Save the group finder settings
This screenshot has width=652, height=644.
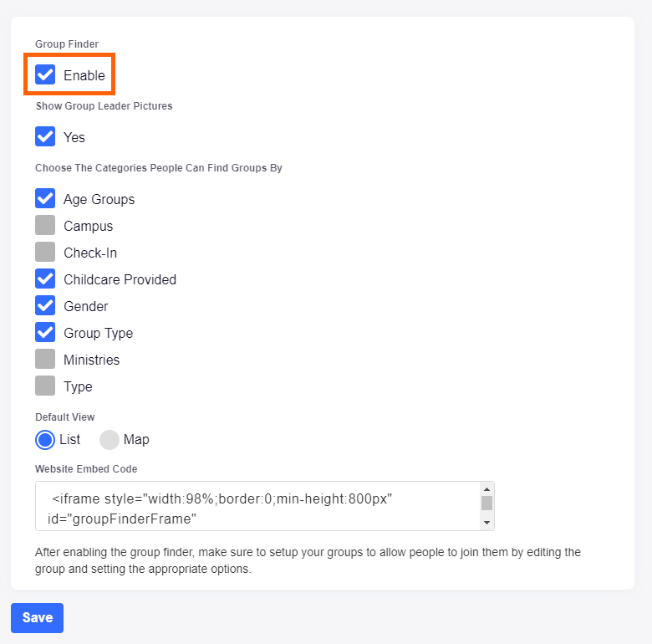coord(37,618)
